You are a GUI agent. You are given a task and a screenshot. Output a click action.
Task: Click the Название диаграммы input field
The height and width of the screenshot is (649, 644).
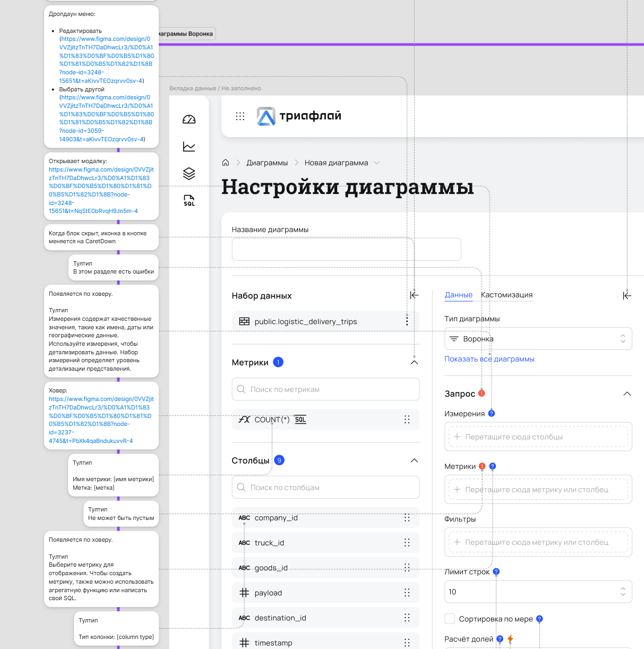(x=346, y=249)
